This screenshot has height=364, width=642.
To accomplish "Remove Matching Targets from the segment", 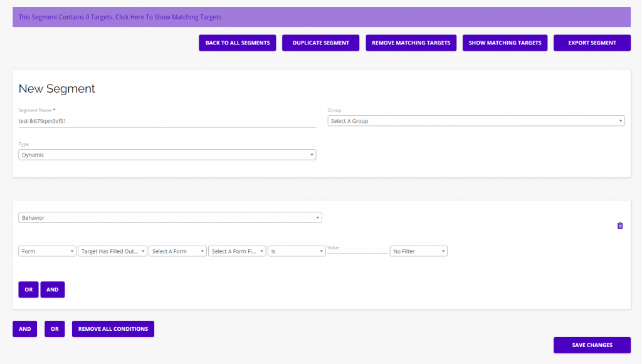I will click(411, 43).
